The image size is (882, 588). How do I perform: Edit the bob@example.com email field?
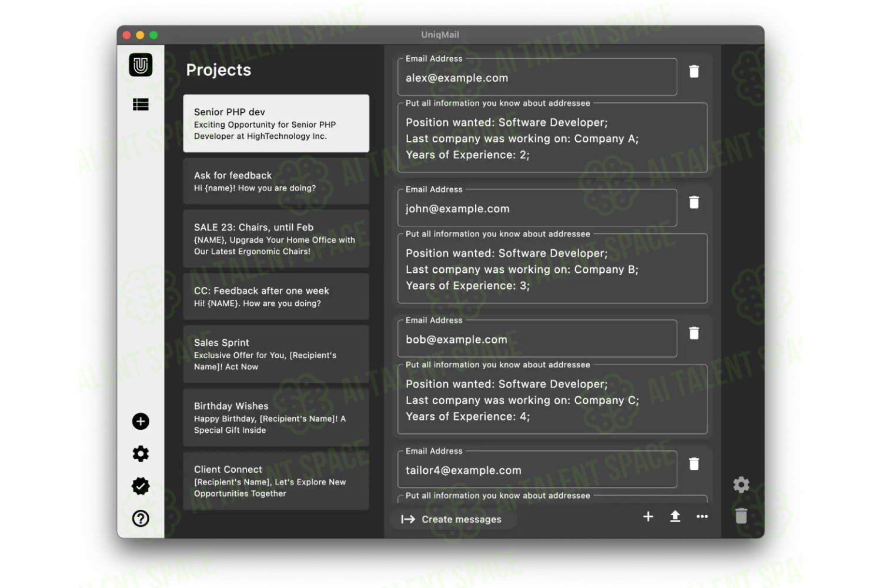point(537,339)
